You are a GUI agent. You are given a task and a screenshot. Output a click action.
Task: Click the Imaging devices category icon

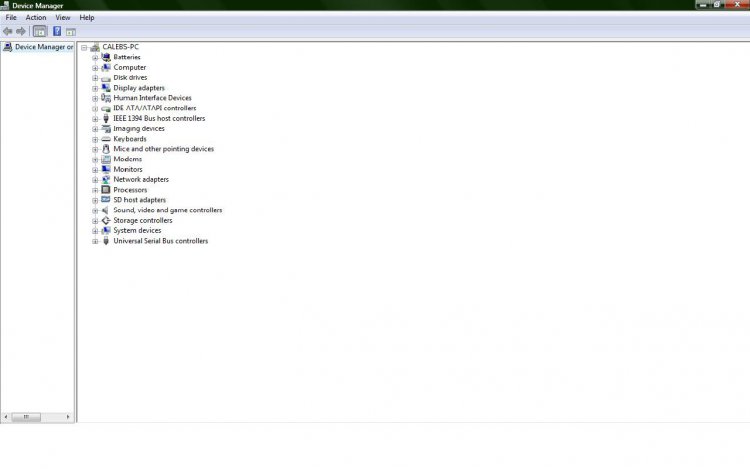106,129
